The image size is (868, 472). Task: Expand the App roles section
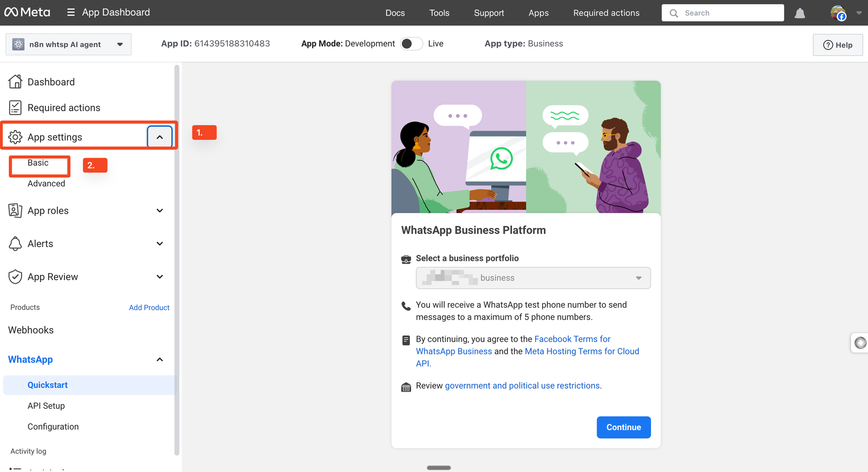(160, 211)
